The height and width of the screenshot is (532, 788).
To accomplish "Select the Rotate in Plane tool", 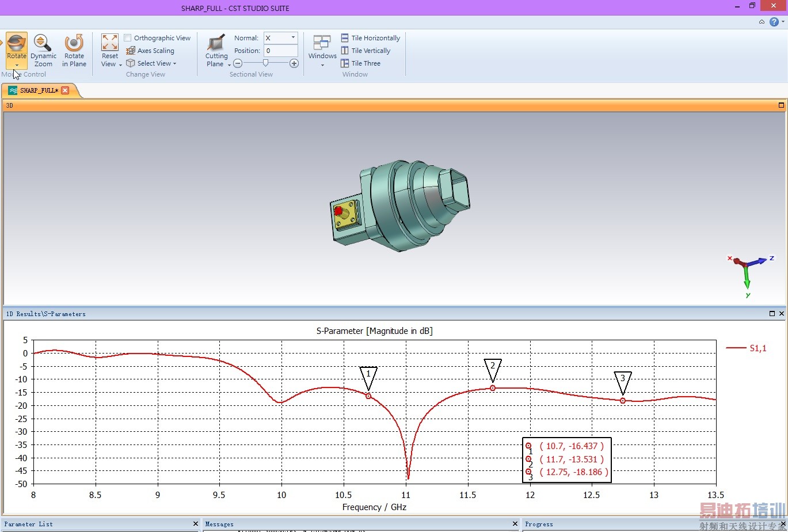I will pyautogui.click(x=74, y=50).
